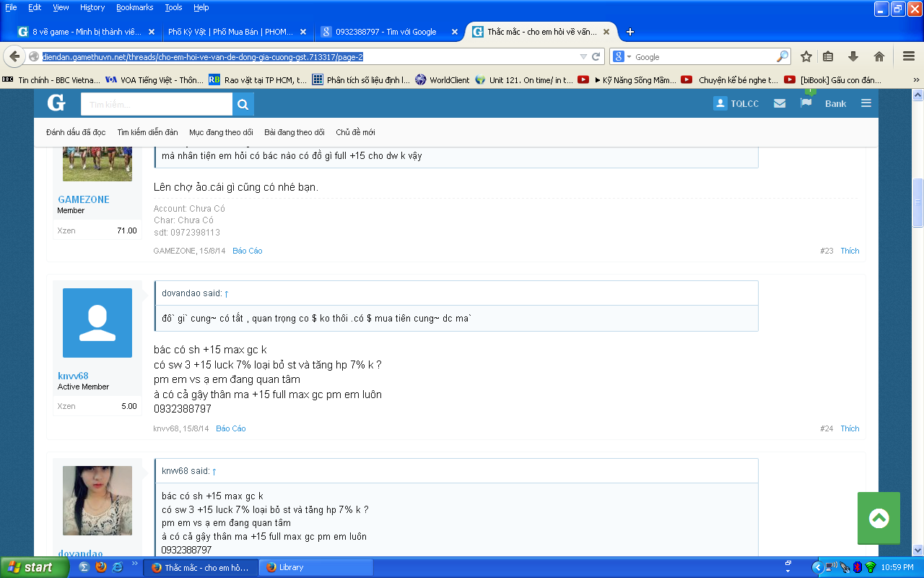Click the green back-to-top arrow button
Image resolution: width=924 pixels, height=578 pixels.
[879, 518]
